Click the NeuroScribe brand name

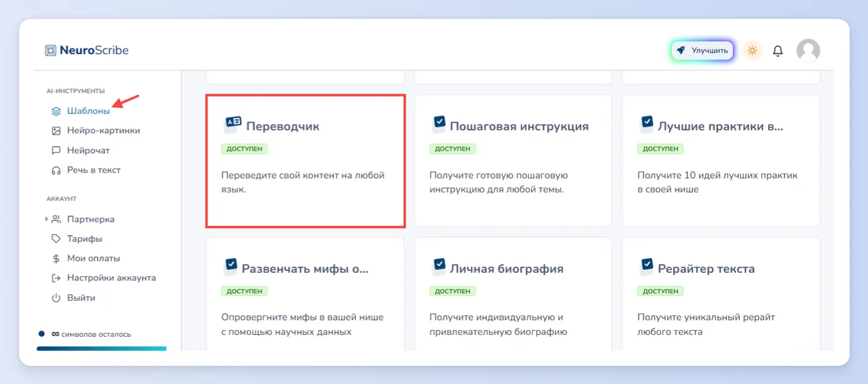(94, 50)
